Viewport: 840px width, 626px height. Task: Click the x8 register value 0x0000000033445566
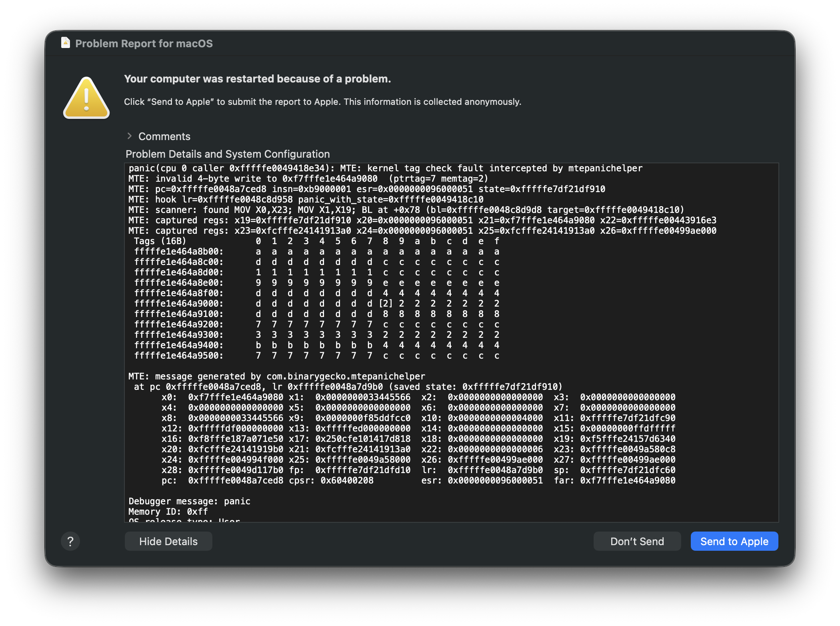[x=236, y=418]
